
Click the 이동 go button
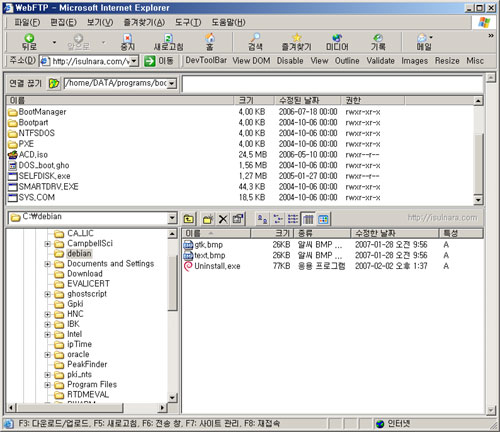click(159, 61)
